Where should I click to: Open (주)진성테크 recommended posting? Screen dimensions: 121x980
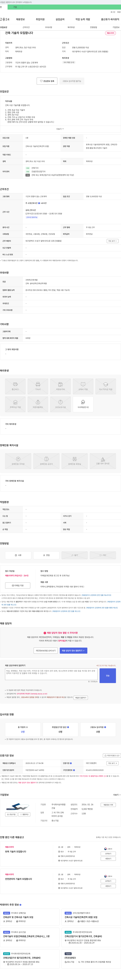click(70, 958)
